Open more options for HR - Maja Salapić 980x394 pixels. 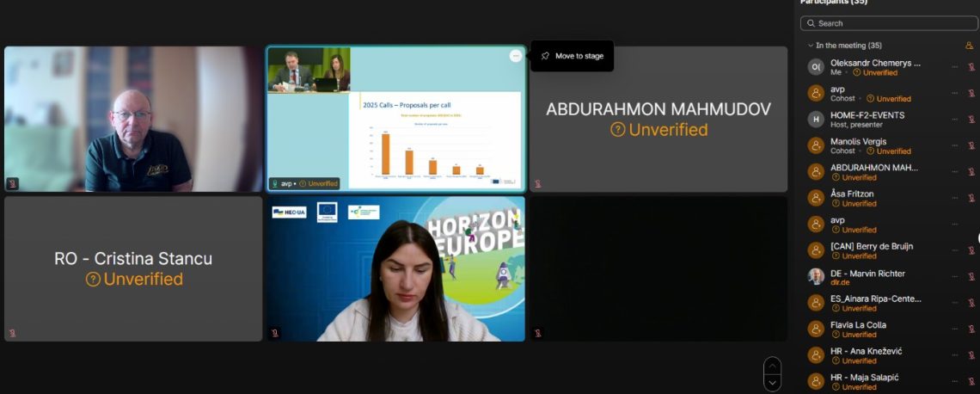click(x=954, y=381)
